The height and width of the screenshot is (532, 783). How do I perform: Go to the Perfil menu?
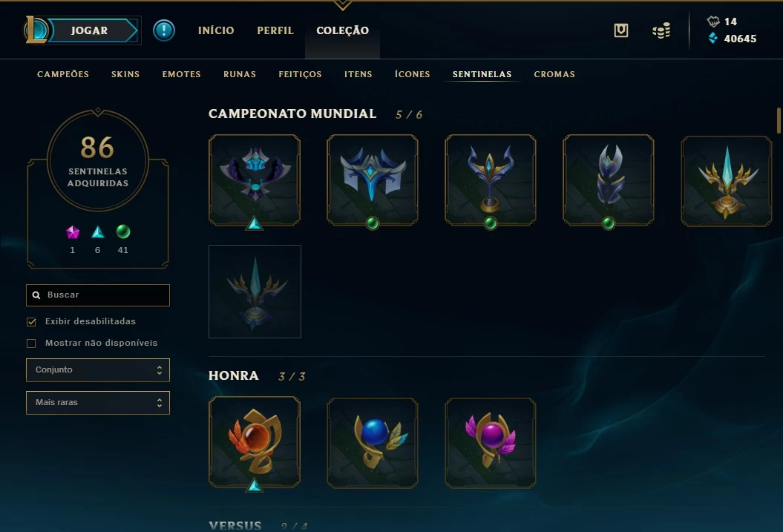click(x=275, y=30)
